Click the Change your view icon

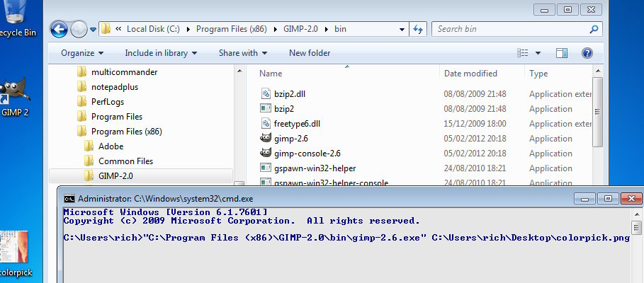pyautogui.click(x=523, y=53)
